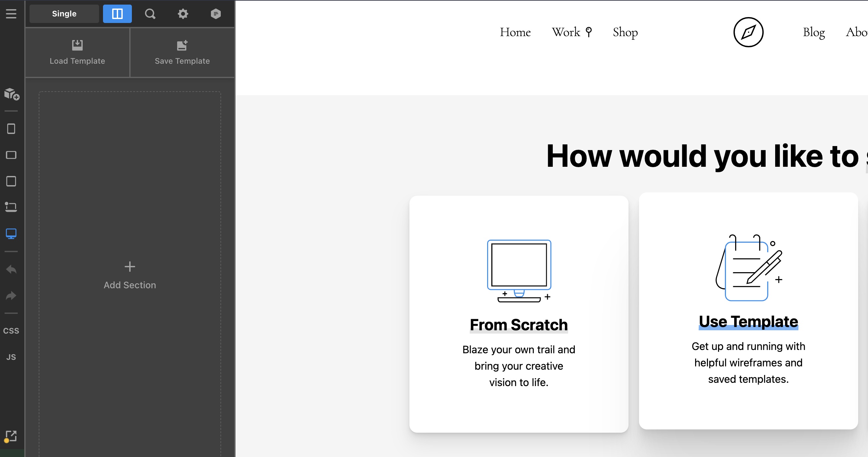Click the redo arrow

(x=11, y=296)
